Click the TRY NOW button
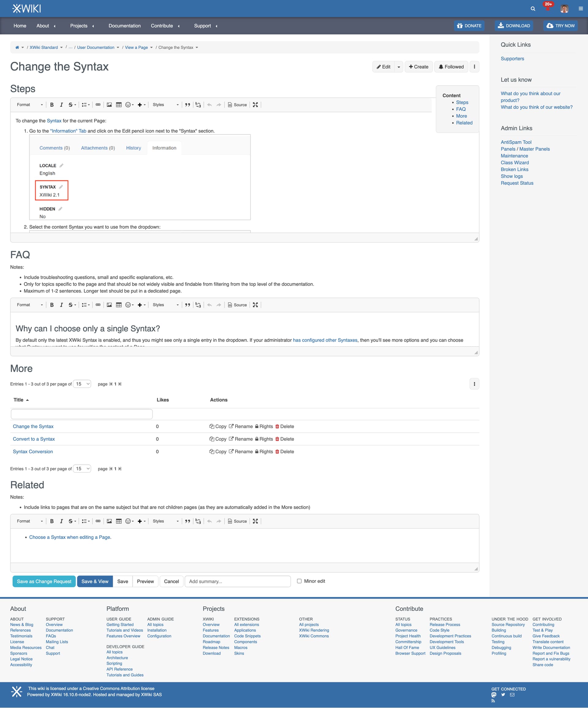The image size is (588, 708). click(x=560, y=26)
